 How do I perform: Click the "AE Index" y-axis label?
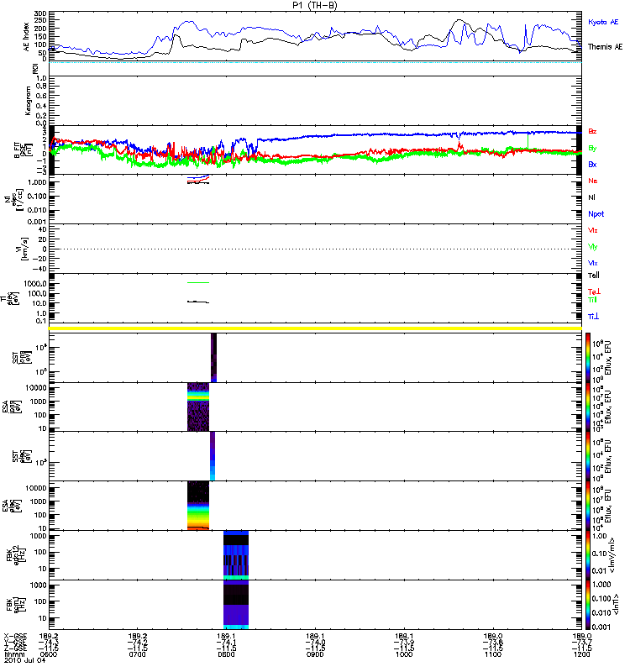click(x=26, y=37)
